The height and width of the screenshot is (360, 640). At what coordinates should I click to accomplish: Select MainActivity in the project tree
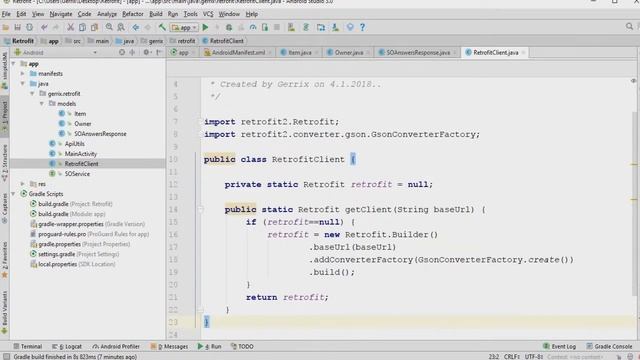(x=80, y=154)
